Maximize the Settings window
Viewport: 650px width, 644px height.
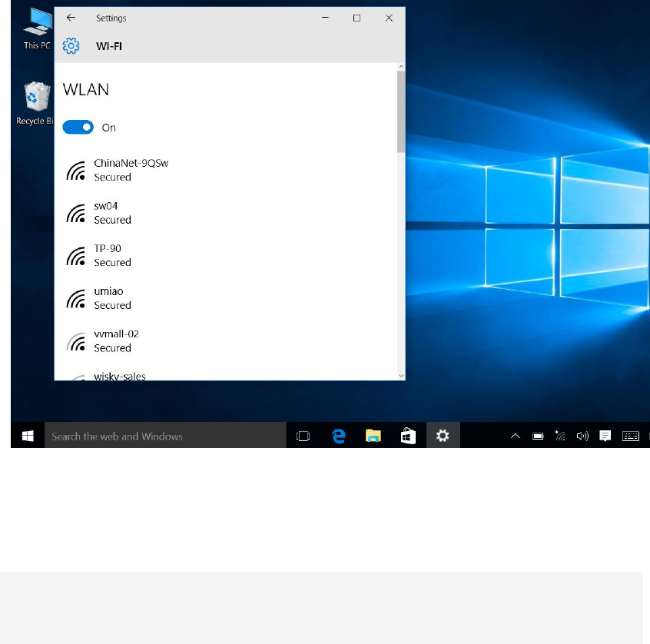click(357, 18)
